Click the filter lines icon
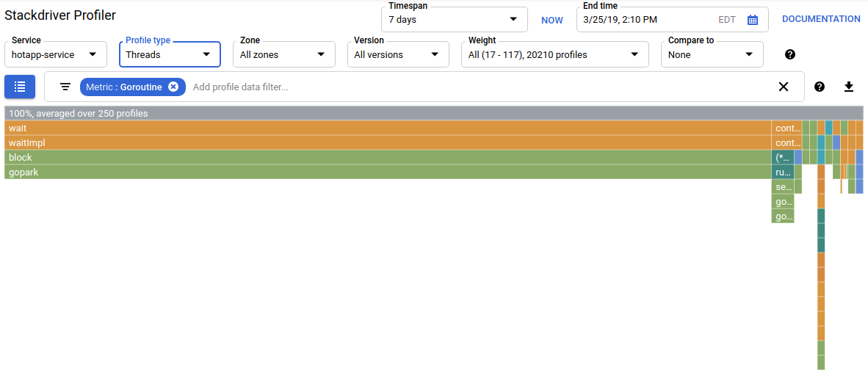Screen dimensions: 868x378 [65, 87]
